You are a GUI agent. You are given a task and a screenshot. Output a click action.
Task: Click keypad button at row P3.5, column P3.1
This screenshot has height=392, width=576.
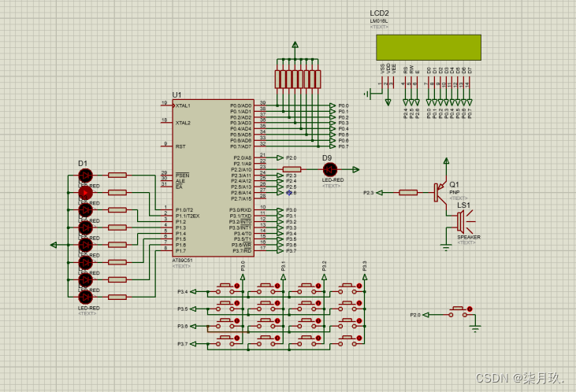tap(266, 306)
